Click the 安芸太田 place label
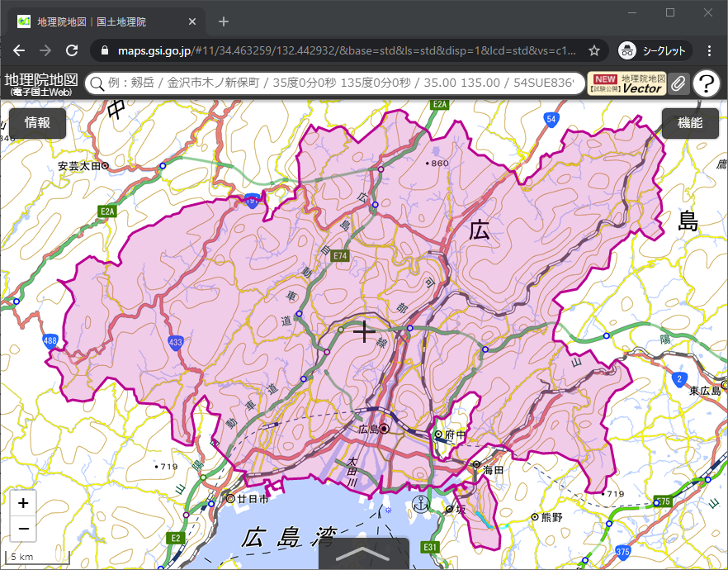 (x=79, y=165)
